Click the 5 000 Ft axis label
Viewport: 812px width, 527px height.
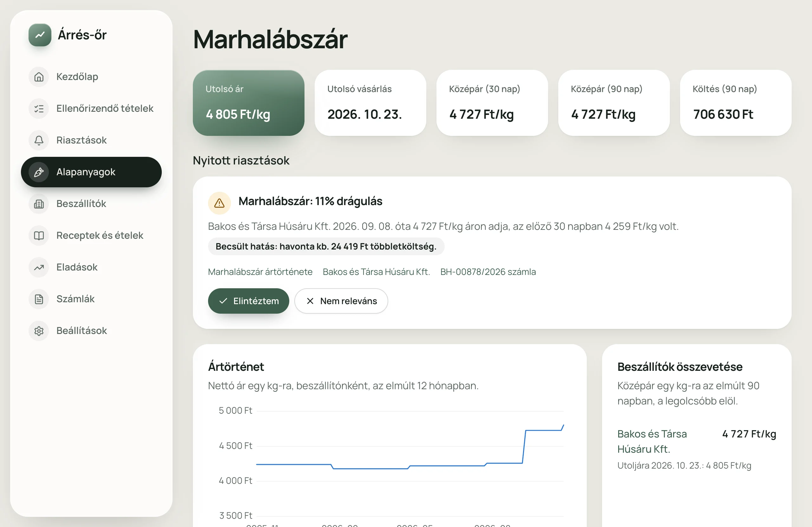coord(235,410)
